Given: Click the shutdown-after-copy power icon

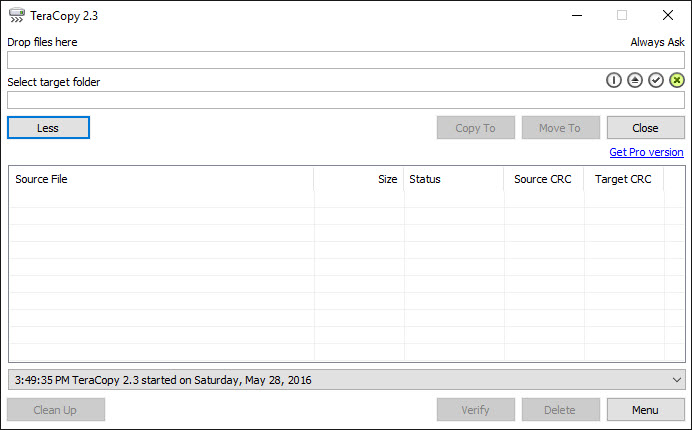Looking at the screenshot, I should click(x=614, y=80).
